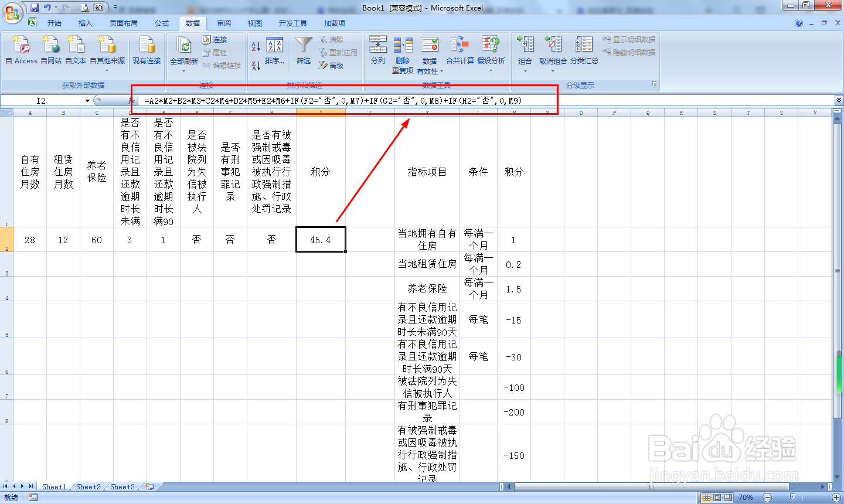Screen dimensions: 844x504
Task: Click the insert function fx button
Action: (x=131, y=101)
